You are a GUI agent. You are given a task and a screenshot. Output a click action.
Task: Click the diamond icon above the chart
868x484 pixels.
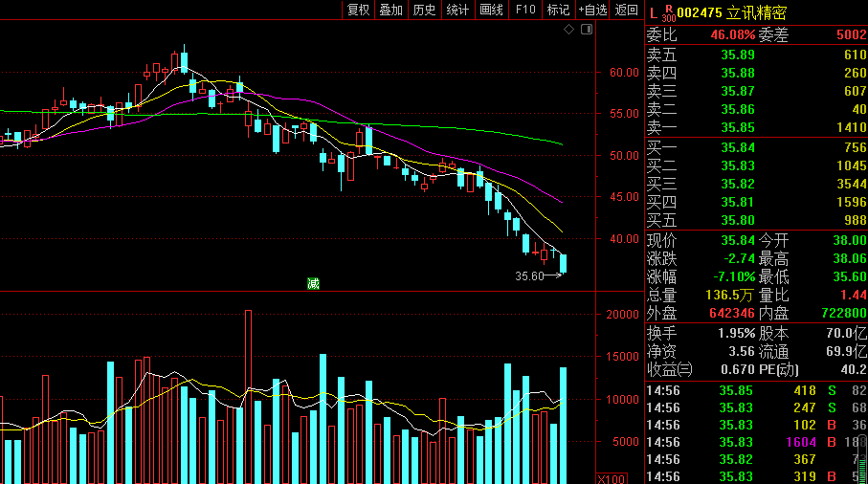(568, 30)
